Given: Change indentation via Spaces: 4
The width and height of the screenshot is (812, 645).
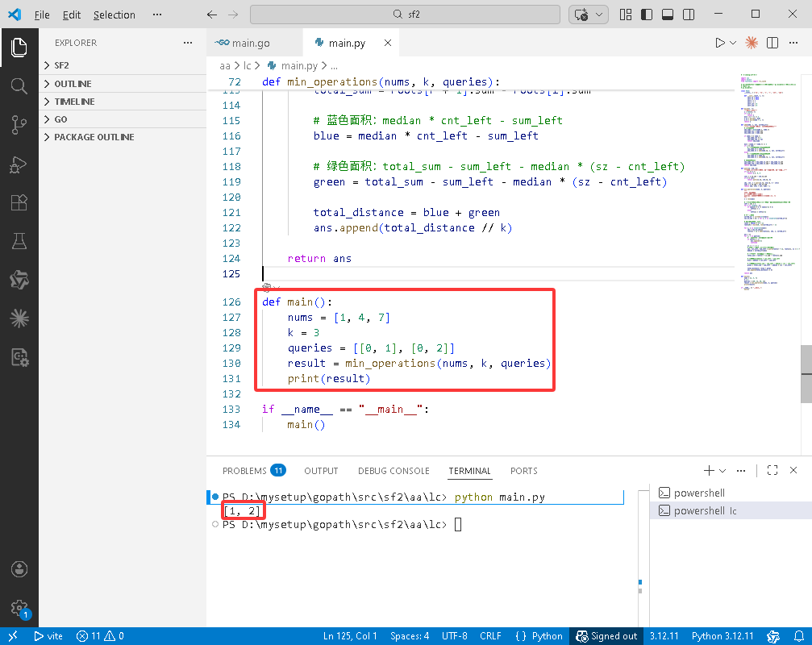Looking at the screenshot, I should pos(410,636).
